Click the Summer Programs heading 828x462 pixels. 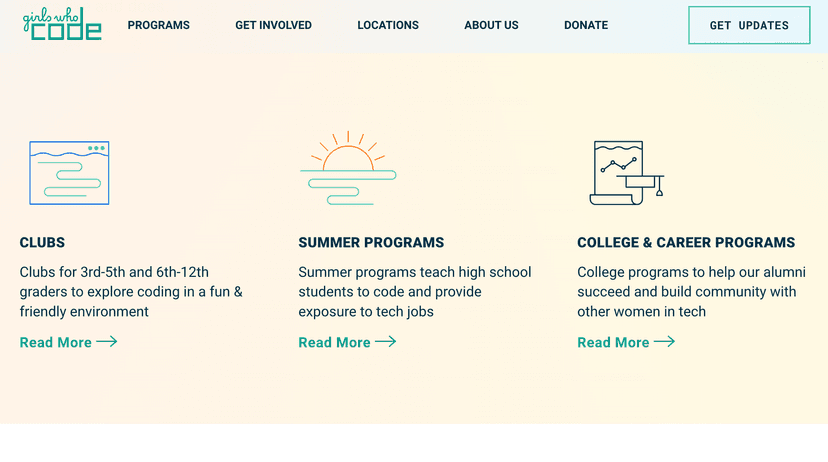tap(371, 242)
